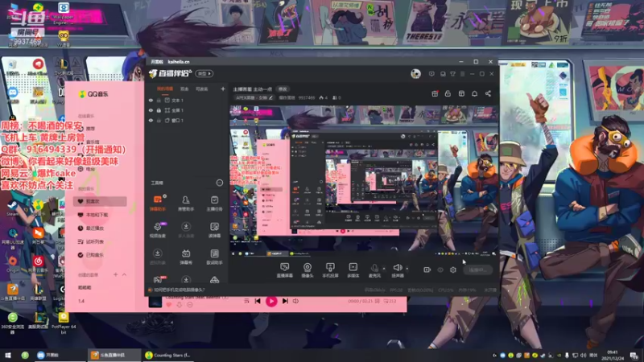Add a new scene with plus button
The image size is (644, 362).
(x=223, y=88)
